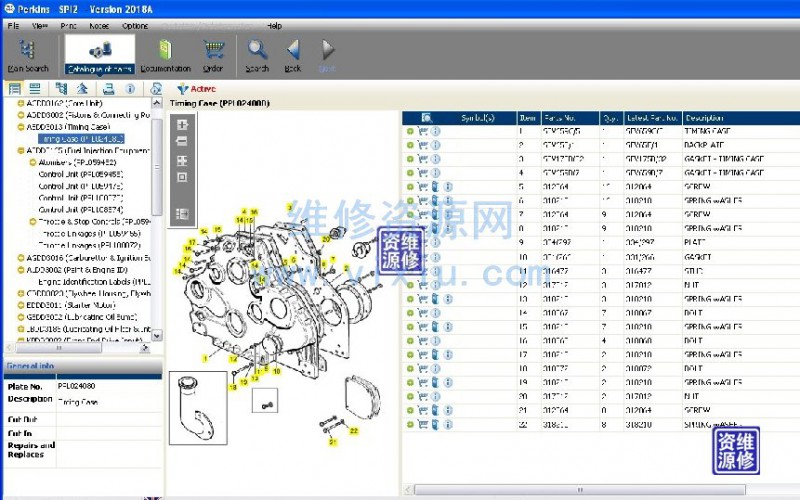This screenshot has width=800, height=500.
Task: Open the Order shopping cart
Action: click(214, 56)
